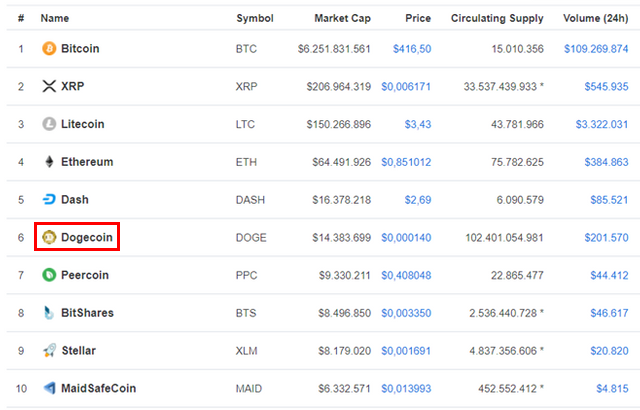Click Ethereum price $0,851012
640x410 pixels.
tap(406, 162)
